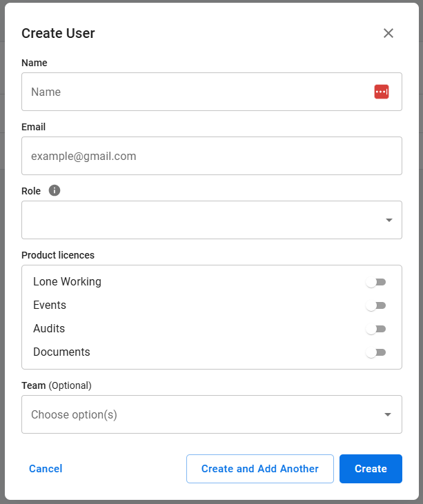Click the Email address field
423x504 pixels.
point(211,156)
